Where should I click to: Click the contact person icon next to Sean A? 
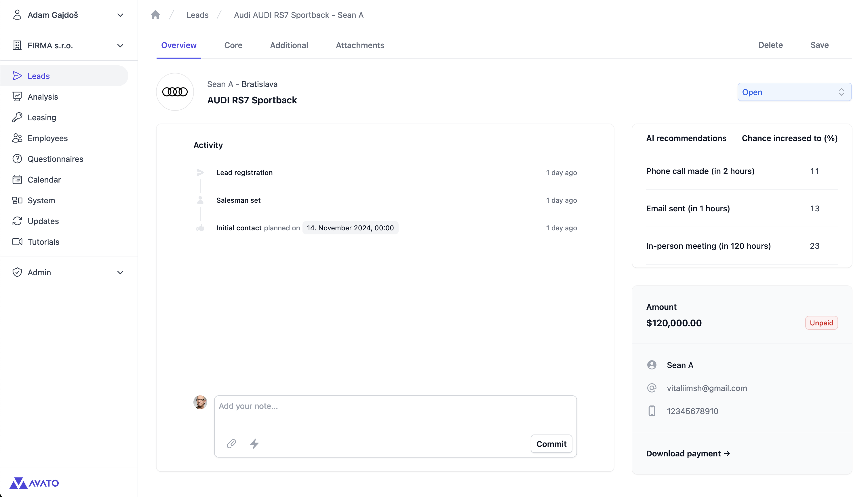[x=652, y=365]
